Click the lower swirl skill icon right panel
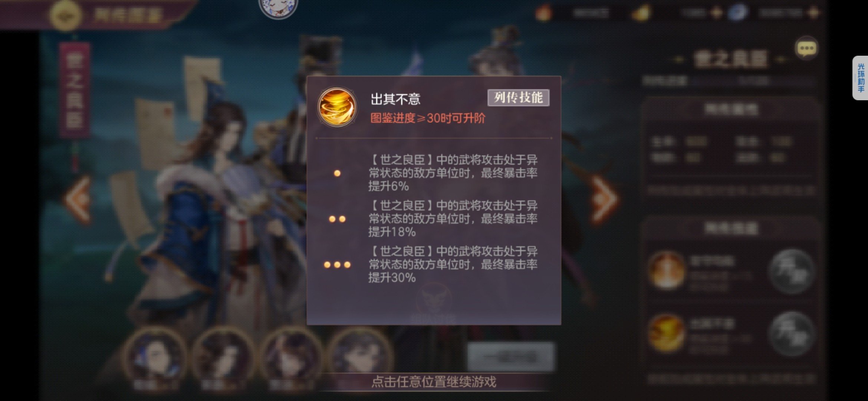This screenshot has width=868, height=401. (667, 332)
